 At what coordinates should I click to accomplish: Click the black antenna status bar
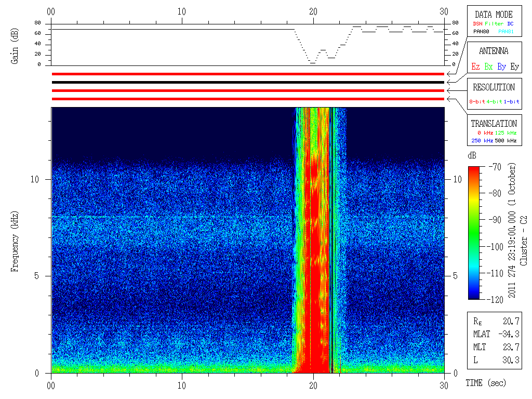click(248, 82)
